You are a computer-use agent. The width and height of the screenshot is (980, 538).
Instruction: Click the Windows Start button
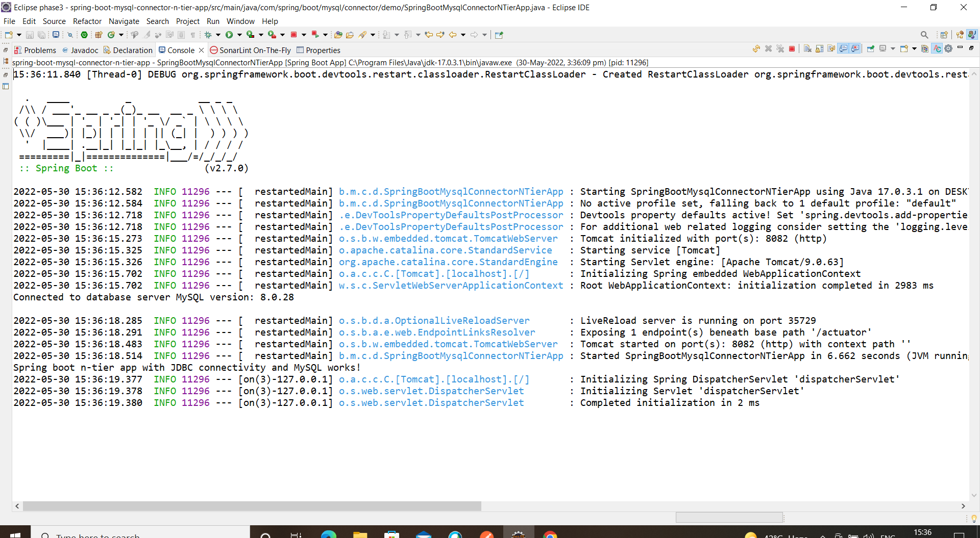coord(15,534)
